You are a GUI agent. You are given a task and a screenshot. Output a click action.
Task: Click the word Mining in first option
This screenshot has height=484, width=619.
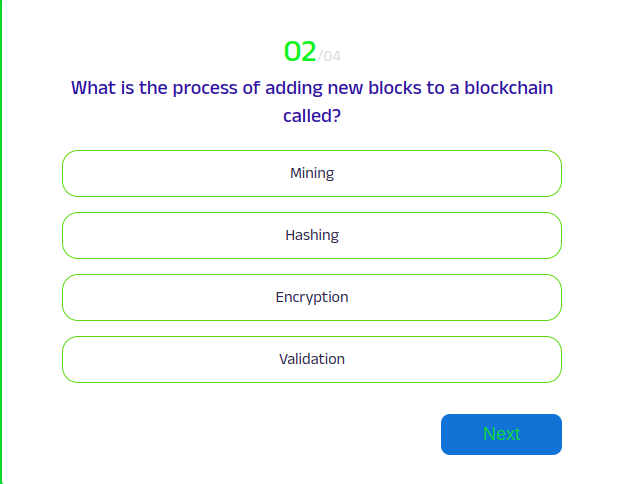click(x=312, y=173)
